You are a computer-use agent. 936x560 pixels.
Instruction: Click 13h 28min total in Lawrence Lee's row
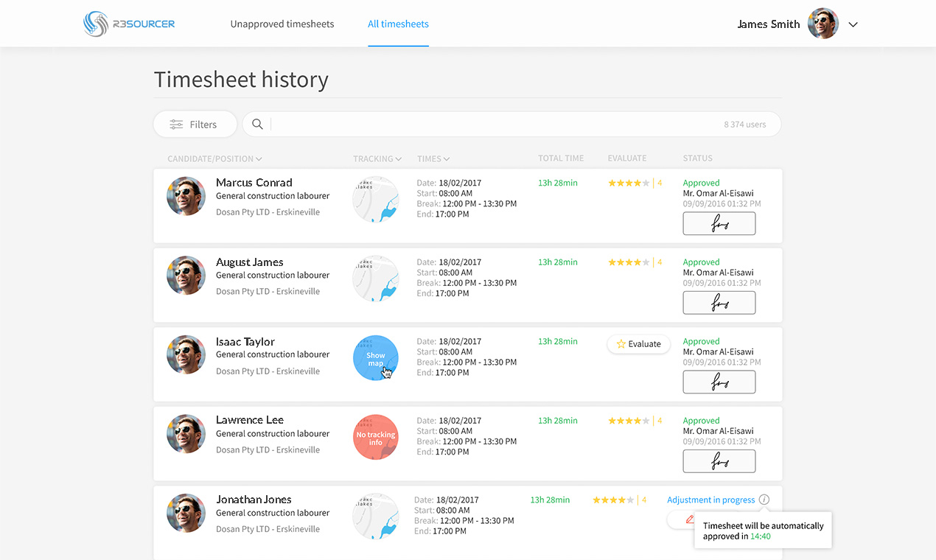[558, 421]
